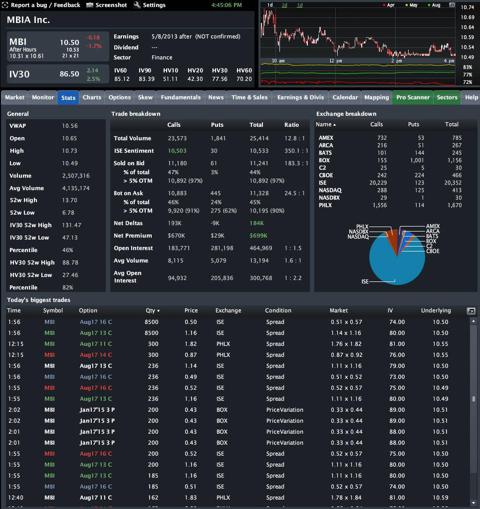Click the 52w High value 13.70
The image size is (480, 509).
click(x=69, y=200)
